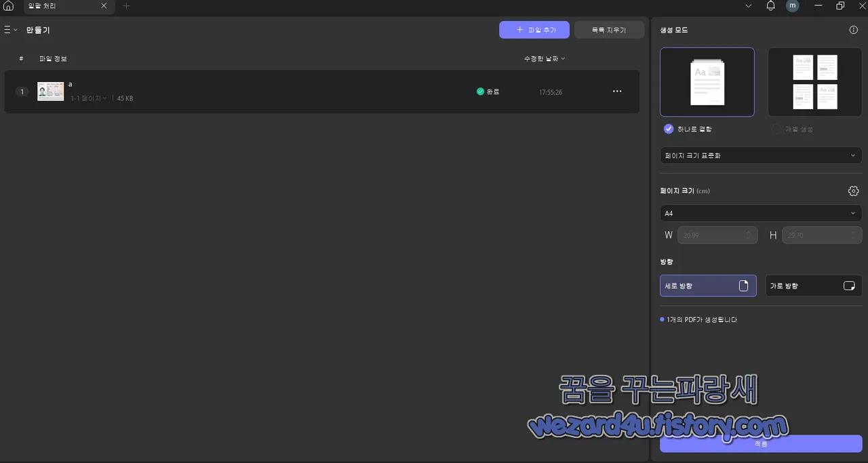Click the Home icon in the title bar
Image resolution: width=868 pixels, height=463 pixels.
[7, 6]
